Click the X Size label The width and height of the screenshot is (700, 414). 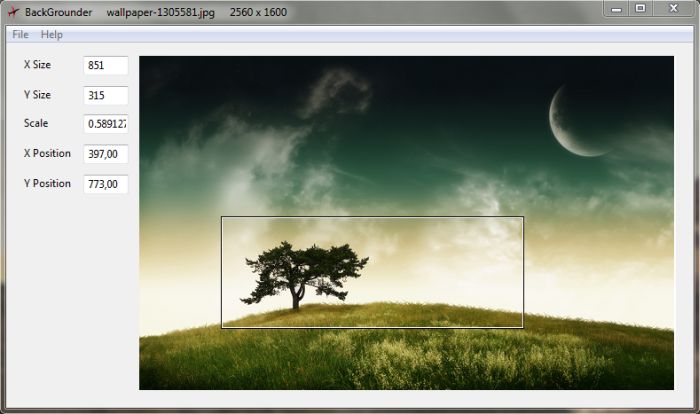click(37, 65)
